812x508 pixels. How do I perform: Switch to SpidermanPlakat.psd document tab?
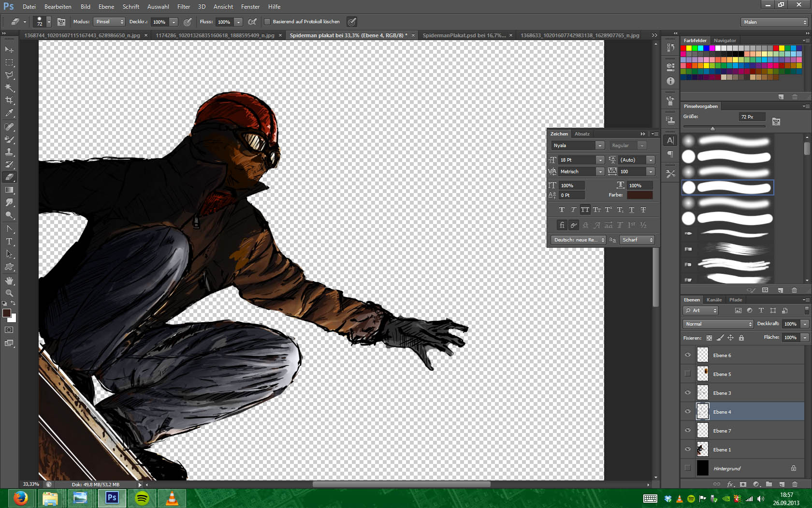coord(464,35)
